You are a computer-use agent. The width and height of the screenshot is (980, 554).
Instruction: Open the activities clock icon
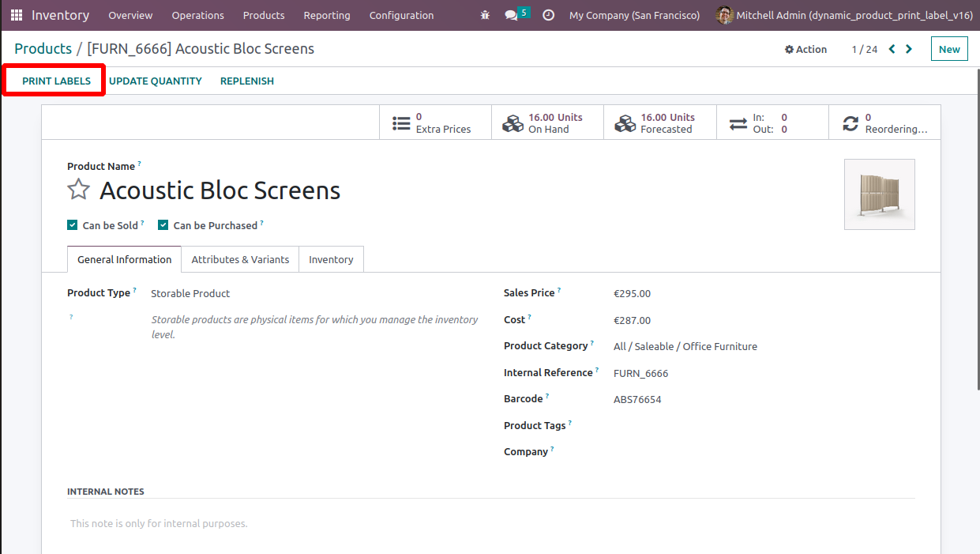(x=548, y=15)
